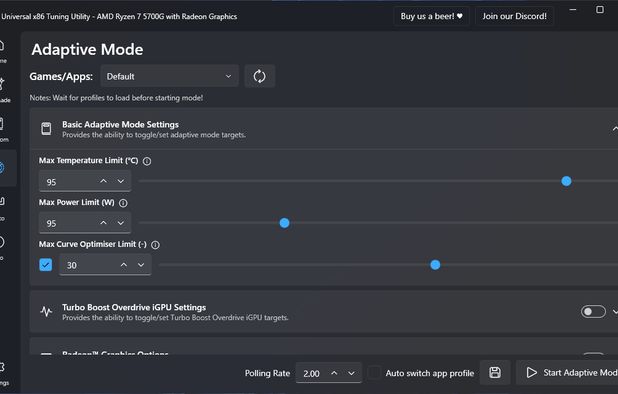
Task: Decrease Curve Optimiser Limit with down arrow
Action: pyautogui.click(x=141, y=265)
